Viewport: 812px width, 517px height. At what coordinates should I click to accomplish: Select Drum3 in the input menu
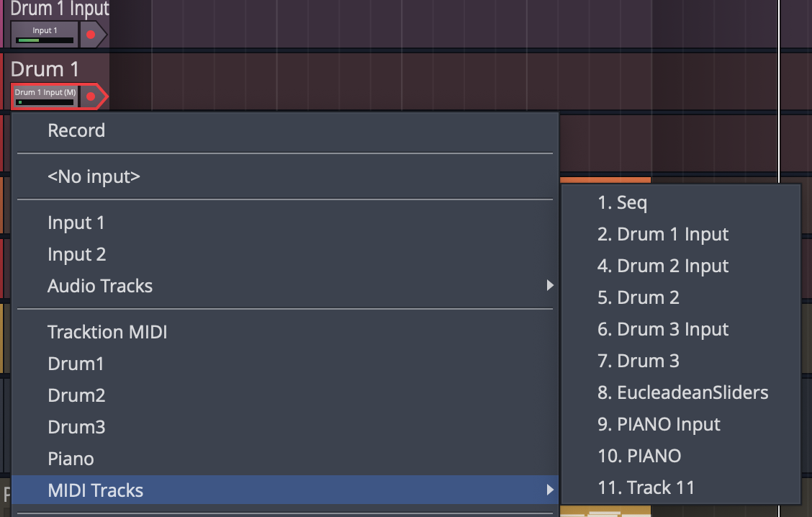coord(76,427)
